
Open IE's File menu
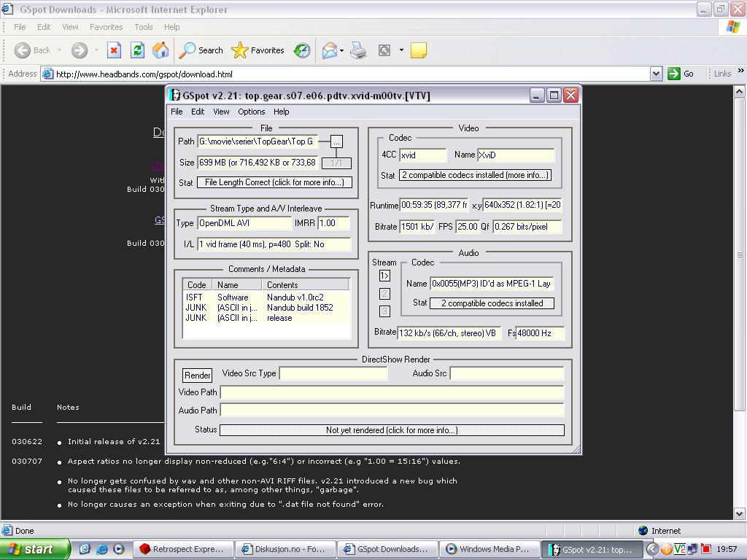(20, 27)
